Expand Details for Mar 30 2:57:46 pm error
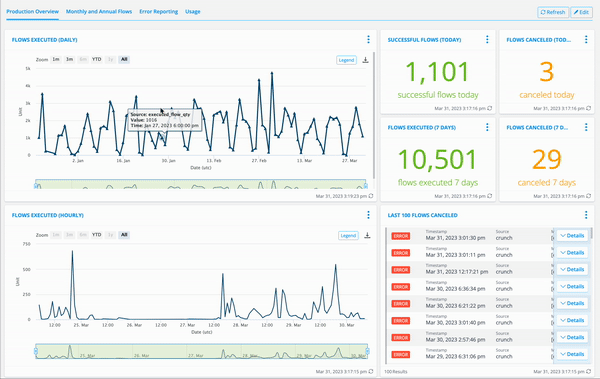This screenshot has height=379, width=600. pos(572,337)
